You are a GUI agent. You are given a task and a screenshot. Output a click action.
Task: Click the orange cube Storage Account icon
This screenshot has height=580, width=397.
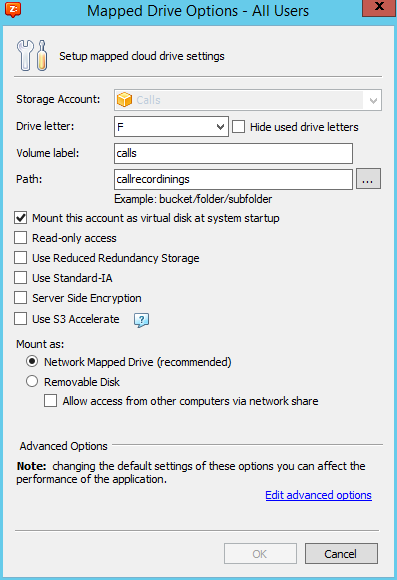coord(124,100)
